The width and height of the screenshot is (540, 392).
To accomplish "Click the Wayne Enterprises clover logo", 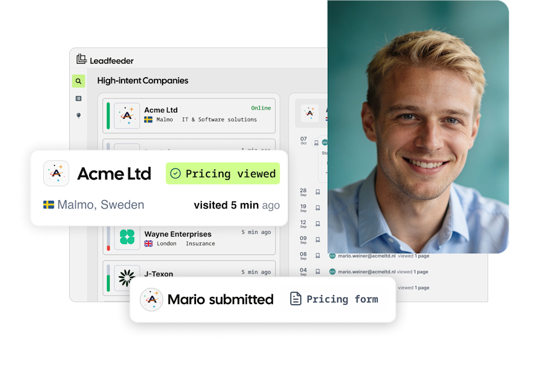I will [x=127, y=237].
